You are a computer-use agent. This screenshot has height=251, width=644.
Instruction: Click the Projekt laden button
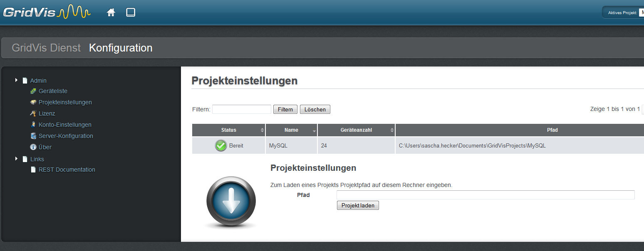pos(358,205)
